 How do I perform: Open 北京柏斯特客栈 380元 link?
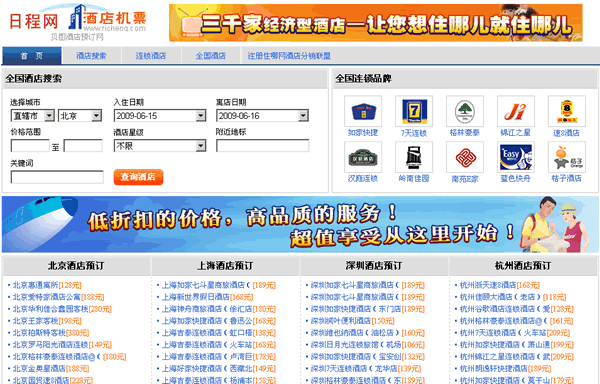coord(51,333)
